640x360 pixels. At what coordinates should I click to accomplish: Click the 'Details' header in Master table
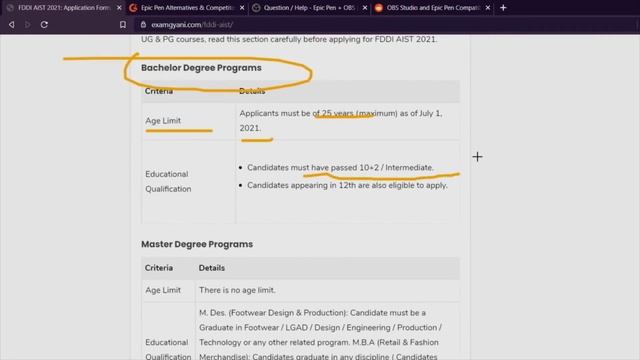211,268
